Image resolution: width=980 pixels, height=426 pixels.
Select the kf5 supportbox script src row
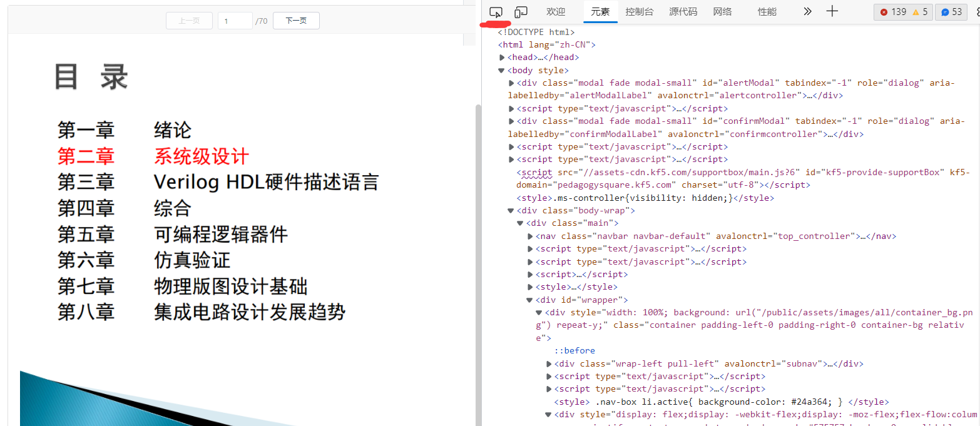click(743, 179)
